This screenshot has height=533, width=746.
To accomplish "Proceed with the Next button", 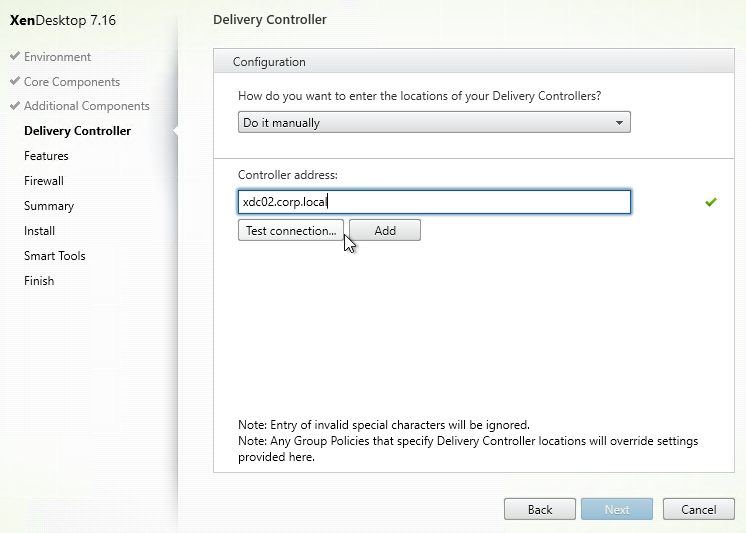I will click(x=617, y=509).
